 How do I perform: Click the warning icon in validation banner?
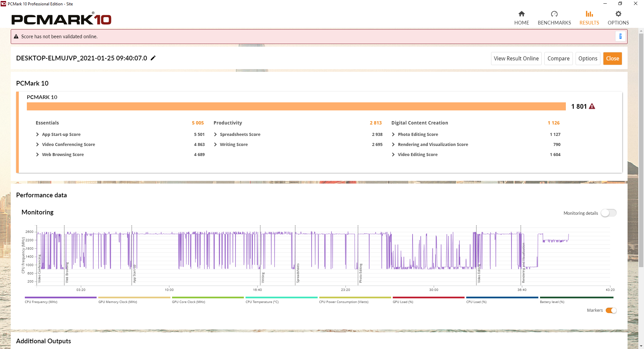16,37
